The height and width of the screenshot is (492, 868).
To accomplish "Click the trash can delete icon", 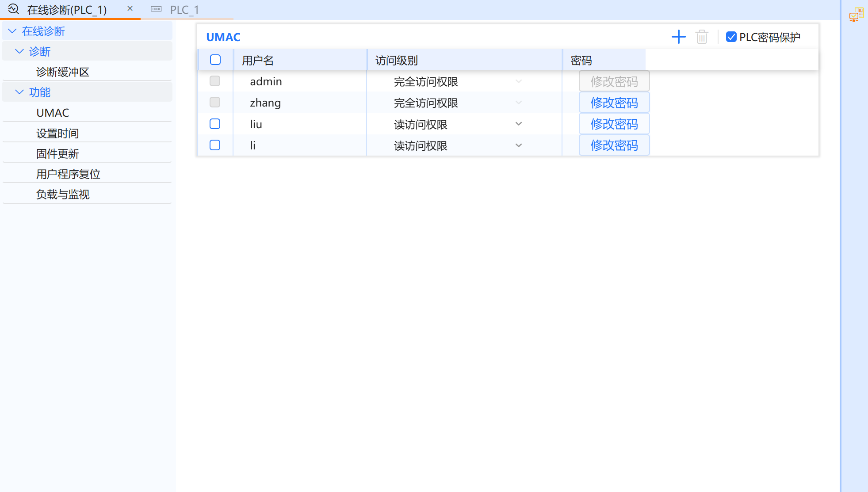I will 702,37.
